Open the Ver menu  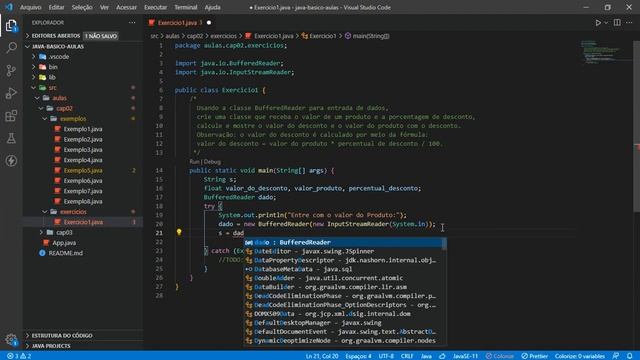[x=104, y=7]
